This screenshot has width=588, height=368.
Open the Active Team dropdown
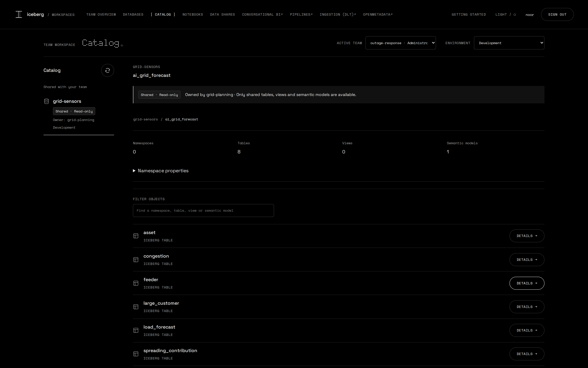(400, 43)
